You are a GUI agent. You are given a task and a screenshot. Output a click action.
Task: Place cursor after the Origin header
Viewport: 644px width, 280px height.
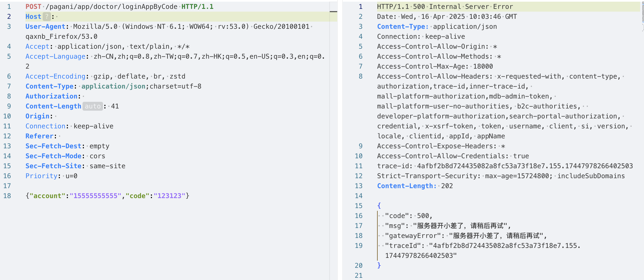pos(56,116)
